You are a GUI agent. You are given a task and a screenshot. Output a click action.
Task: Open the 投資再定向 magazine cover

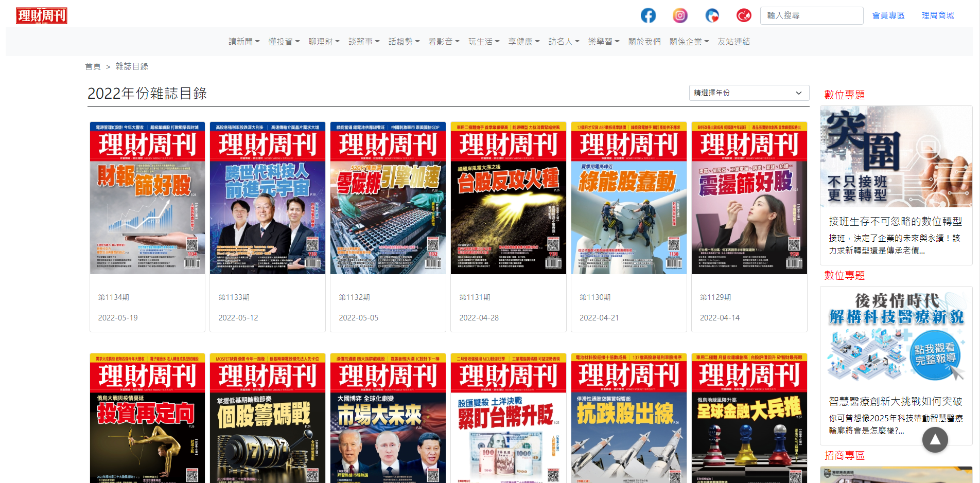point(147,418)
